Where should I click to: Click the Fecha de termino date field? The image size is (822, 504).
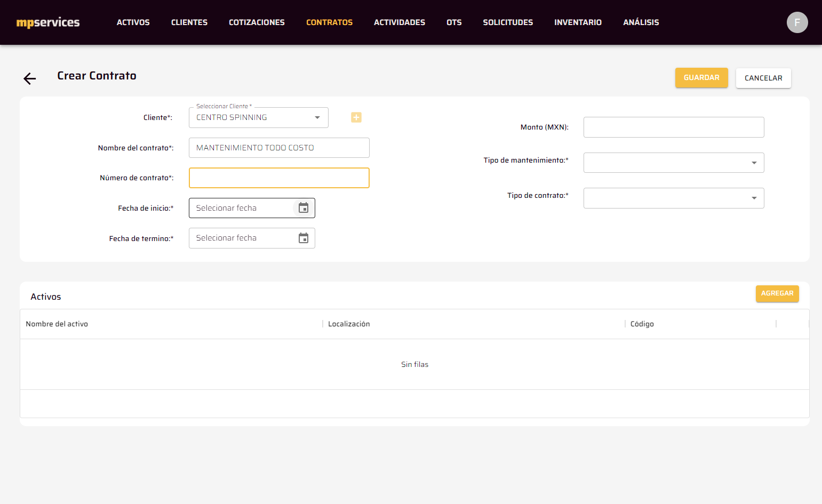click(x=252, y=238)
